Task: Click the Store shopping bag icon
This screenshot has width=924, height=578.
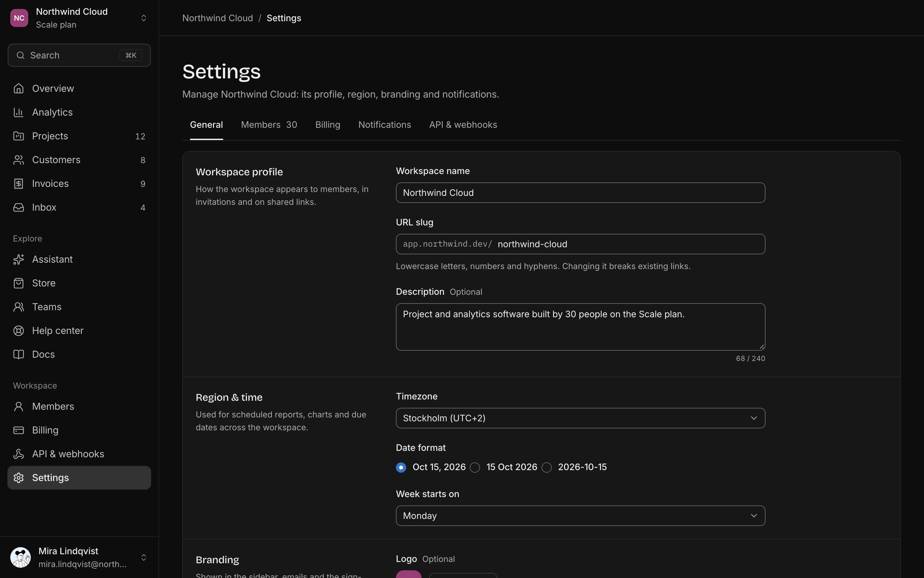Action: 19,283
